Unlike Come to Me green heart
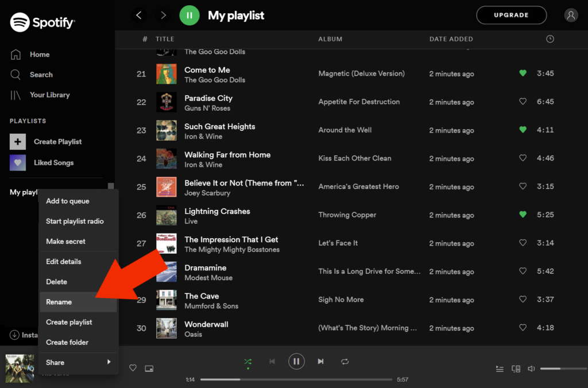The image size is (588, 388). 523,73
